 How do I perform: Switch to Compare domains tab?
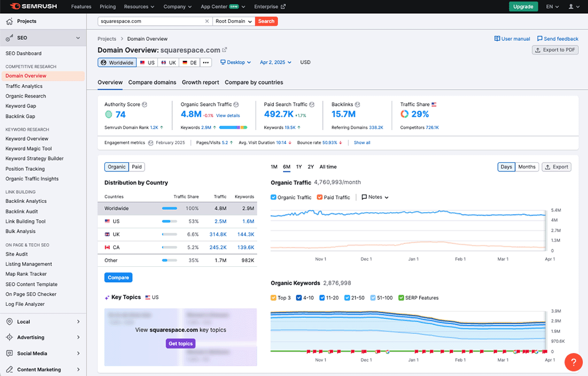pos(152,82)
